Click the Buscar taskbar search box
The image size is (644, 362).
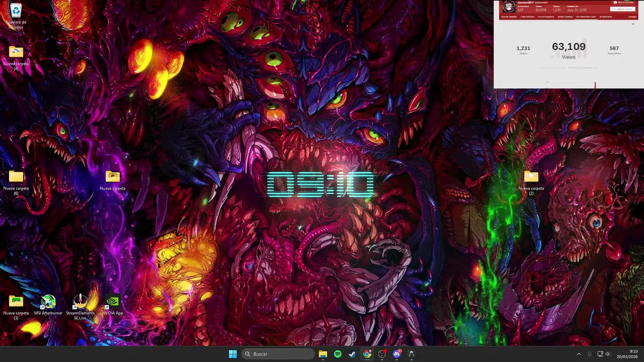[x=278, y=354]
